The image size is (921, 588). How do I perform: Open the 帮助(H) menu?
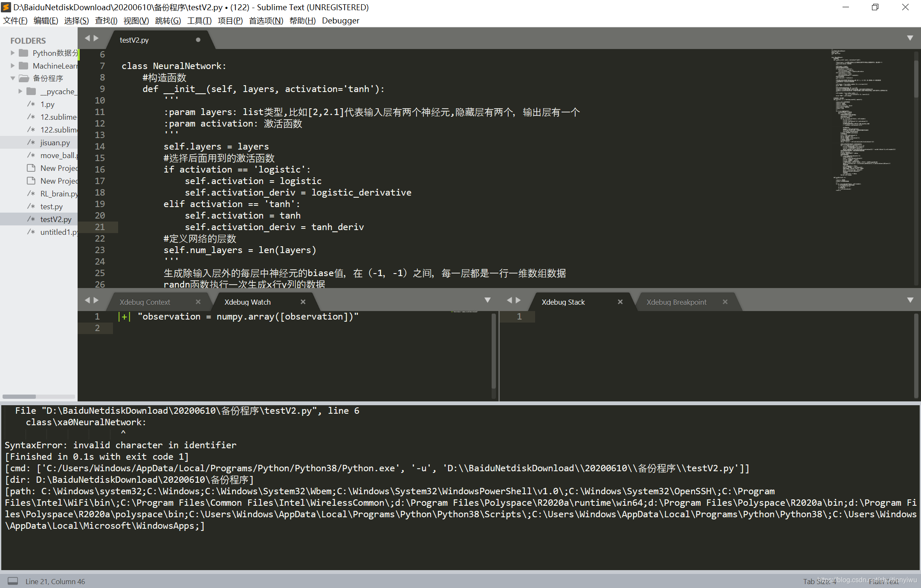point(302,20)
